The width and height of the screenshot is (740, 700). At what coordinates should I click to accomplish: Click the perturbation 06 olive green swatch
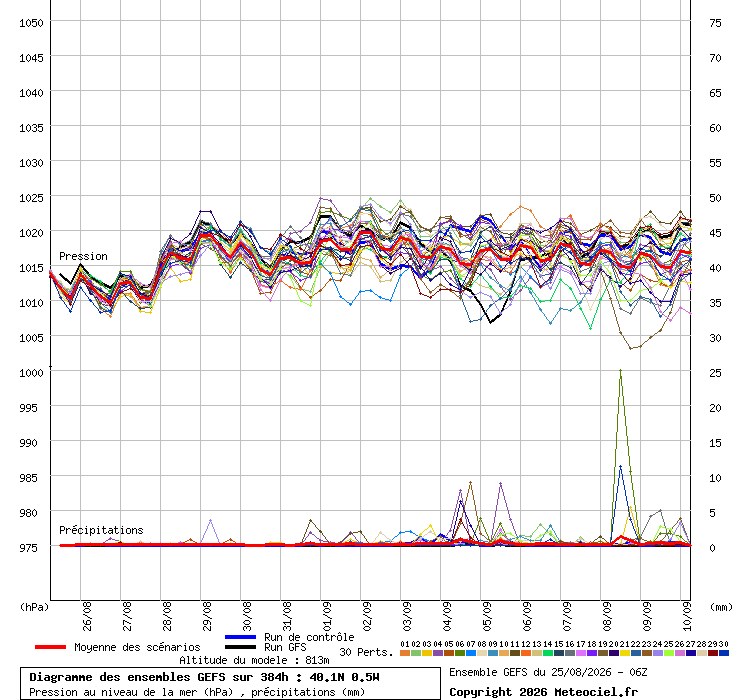460,653
